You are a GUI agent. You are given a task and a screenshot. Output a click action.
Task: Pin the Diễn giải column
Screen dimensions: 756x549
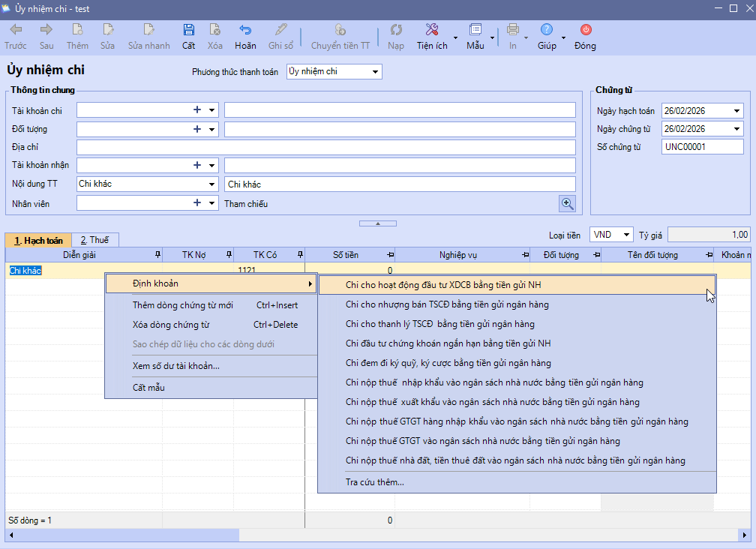tap(157, 255)
